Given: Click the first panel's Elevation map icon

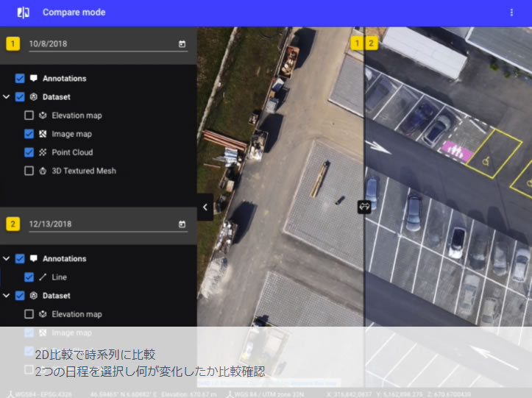Looking at the screenshot, I should tap(43, 116).
